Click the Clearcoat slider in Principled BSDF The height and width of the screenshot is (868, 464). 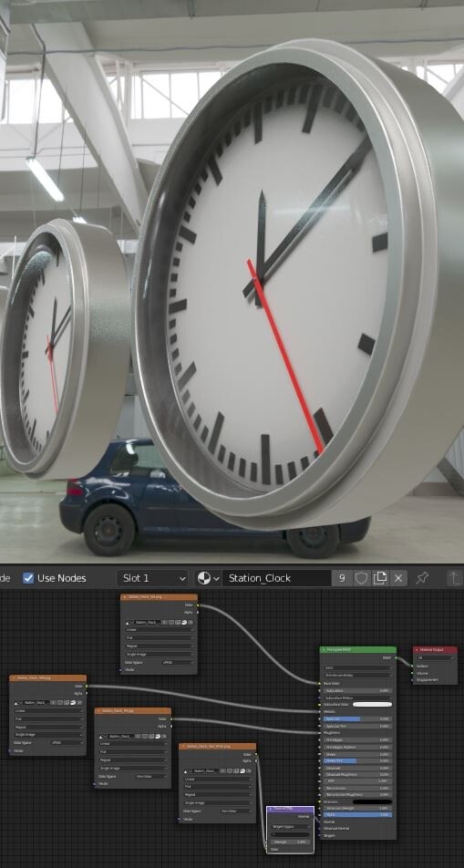357,768
